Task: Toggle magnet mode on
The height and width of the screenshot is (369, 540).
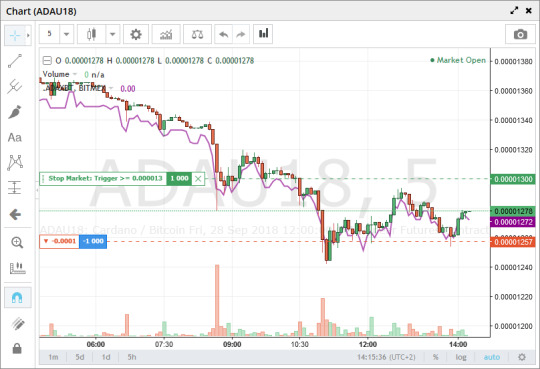Action: pyautogui.click(x=17, y=297)
